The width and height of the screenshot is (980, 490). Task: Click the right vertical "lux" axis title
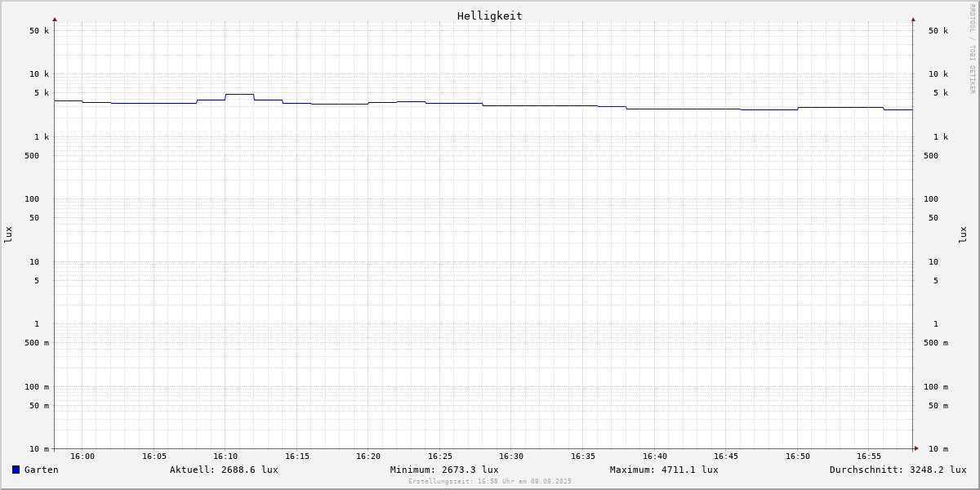coord(963,235)
